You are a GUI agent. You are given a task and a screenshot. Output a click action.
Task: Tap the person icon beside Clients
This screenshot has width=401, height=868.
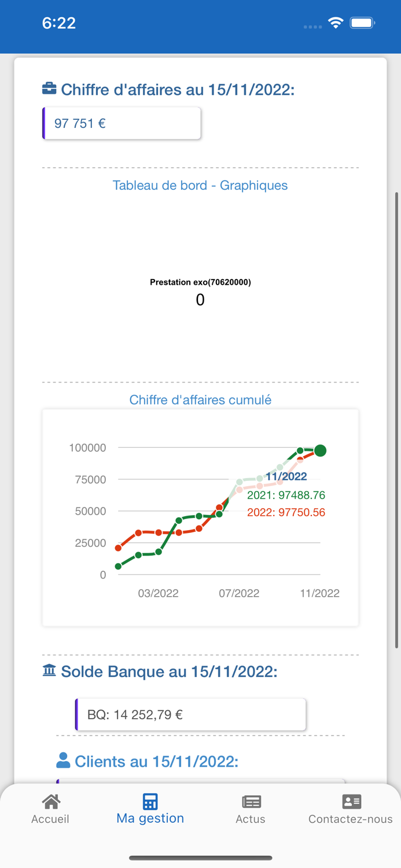coord(63,760)
